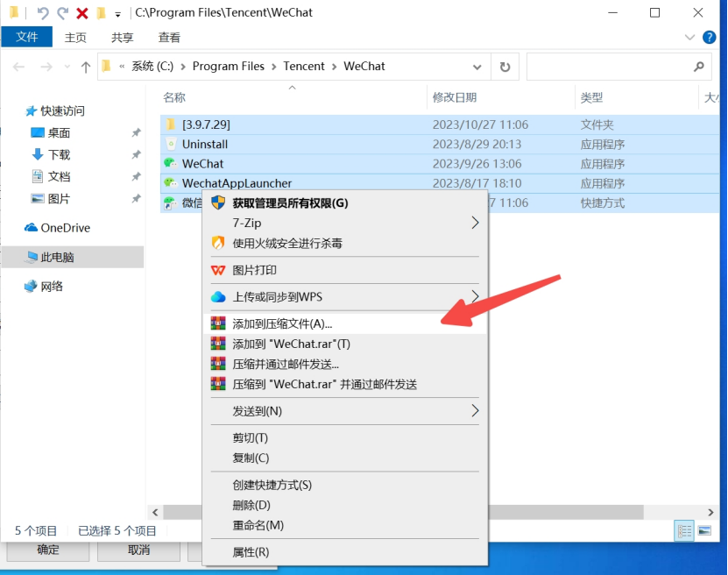The width and height of the screenshot is (728, 575).
Task: Choose 删除(D) from context menu
Action: click(x=344, y=505)
